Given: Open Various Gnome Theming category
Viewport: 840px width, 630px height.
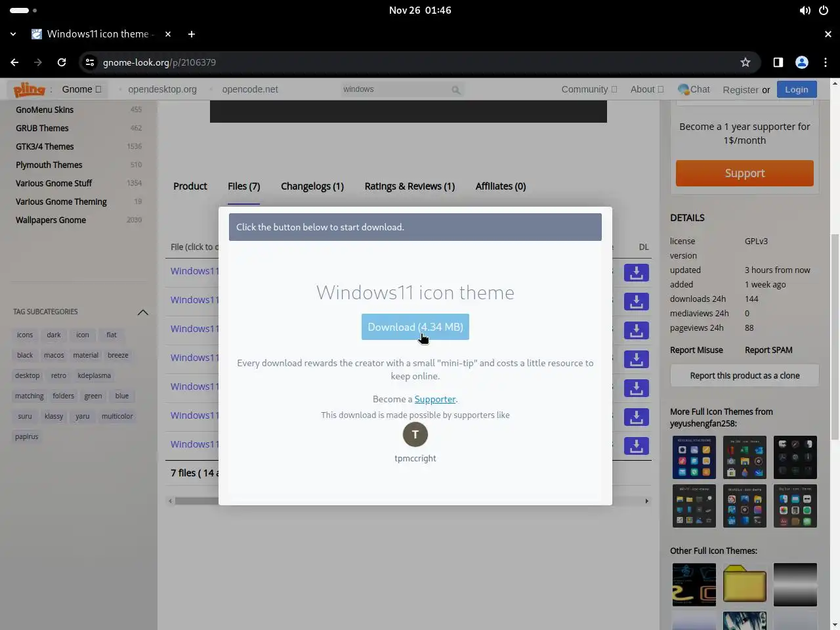Looking at the screenshot, I should coord(61,201).
